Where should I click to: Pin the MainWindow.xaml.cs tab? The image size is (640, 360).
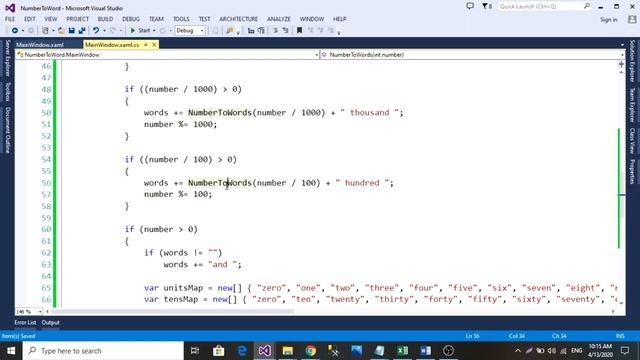pos(146,45)
